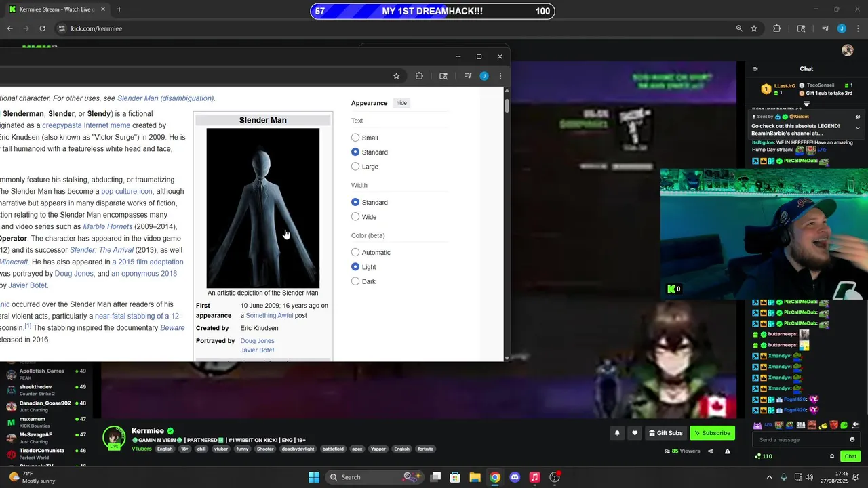Open Windows Start menu
This screenshot has height=488, width=868.
[x=314, y=477]
